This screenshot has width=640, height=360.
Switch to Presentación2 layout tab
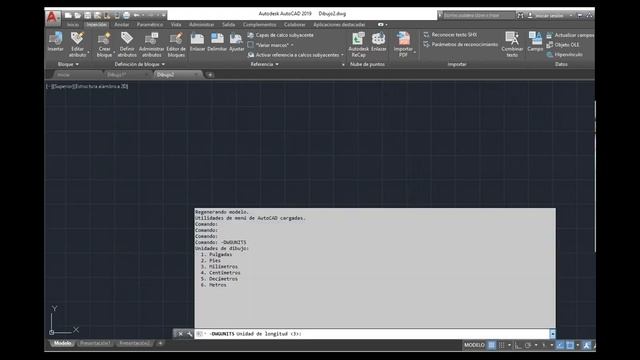pyautogui.click(x=134, y=344)
